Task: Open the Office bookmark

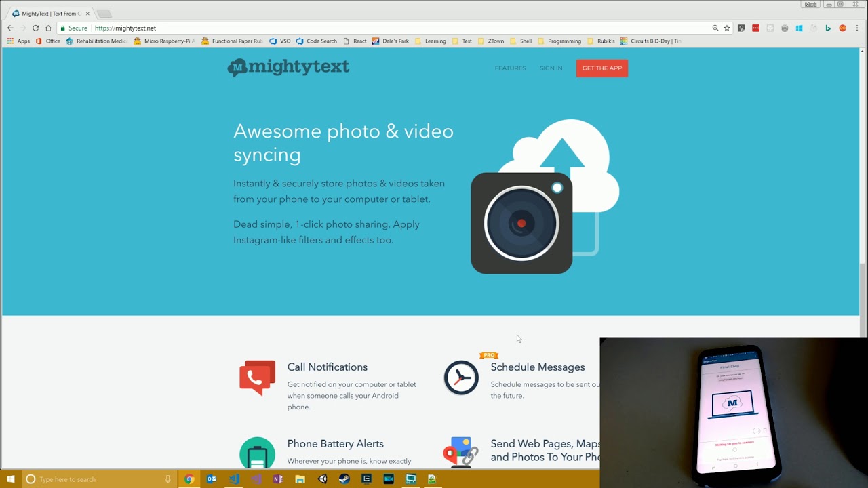Action: pyautogui.click(x=48, y=41)
